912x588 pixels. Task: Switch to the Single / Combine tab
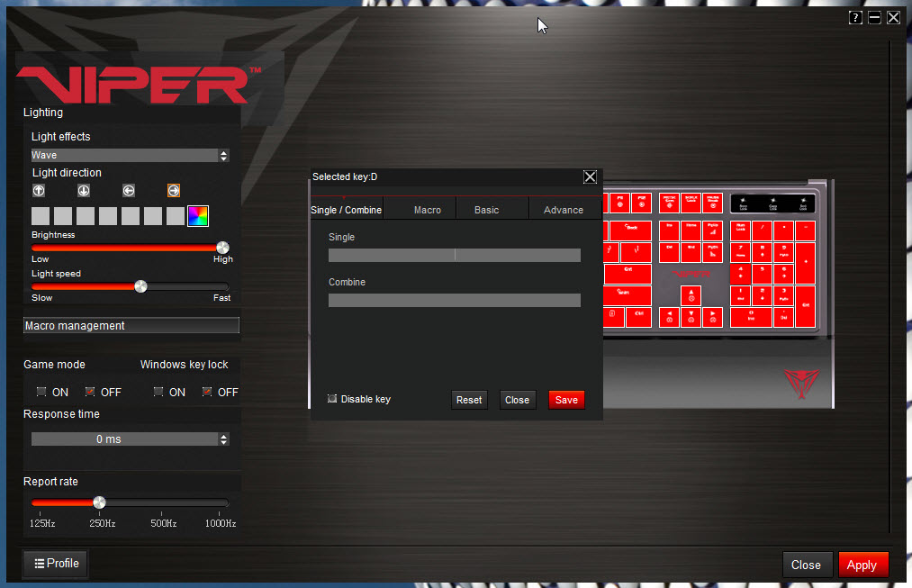pyautogui.click(x=346, y=210)
